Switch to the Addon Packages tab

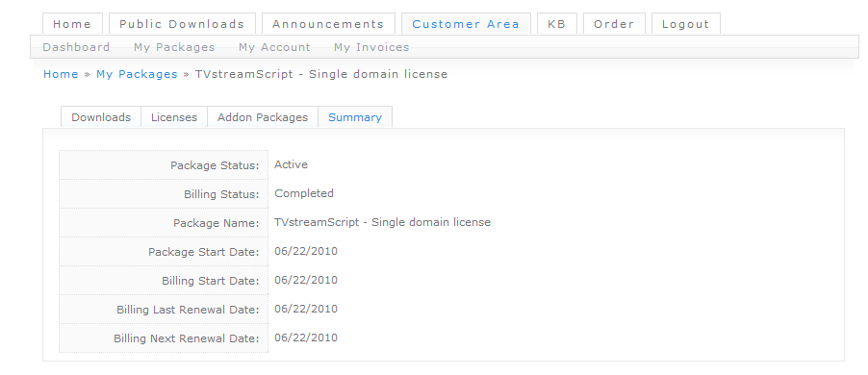pos(263,117)
